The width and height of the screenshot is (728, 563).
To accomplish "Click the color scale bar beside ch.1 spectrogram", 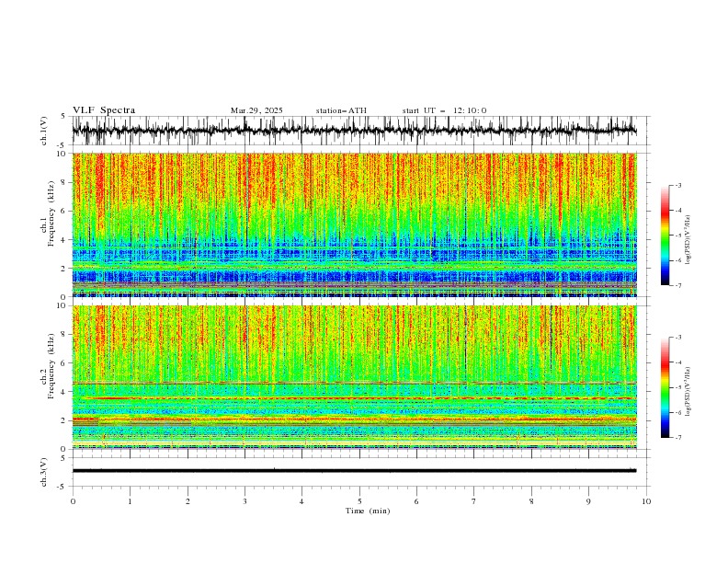I will click(x=665, y=236).
